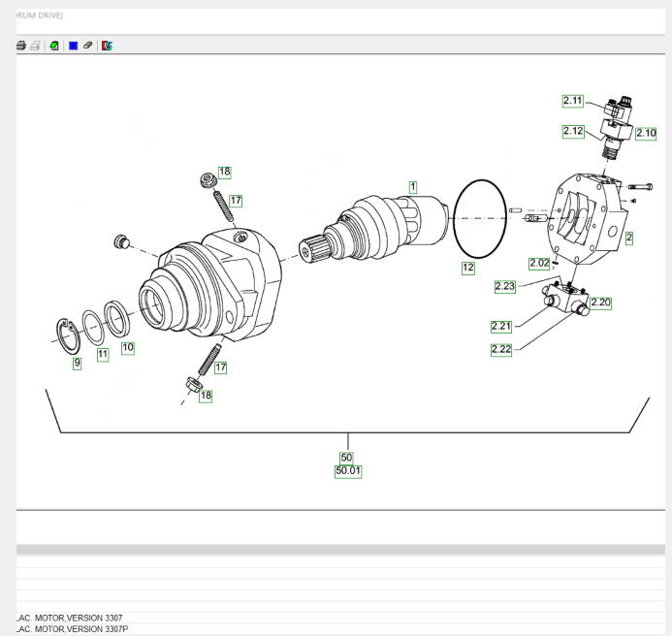Click the green notes icon in toolbar
672x636 pixels.
tap(54, 46)
